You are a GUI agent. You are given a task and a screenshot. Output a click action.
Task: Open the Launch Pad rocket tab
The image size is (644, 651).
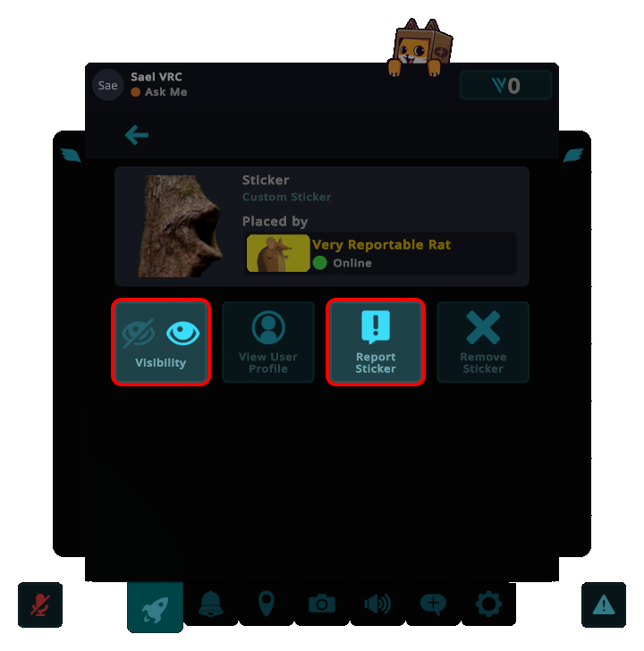pyautogui.click(x=155, y=606)
